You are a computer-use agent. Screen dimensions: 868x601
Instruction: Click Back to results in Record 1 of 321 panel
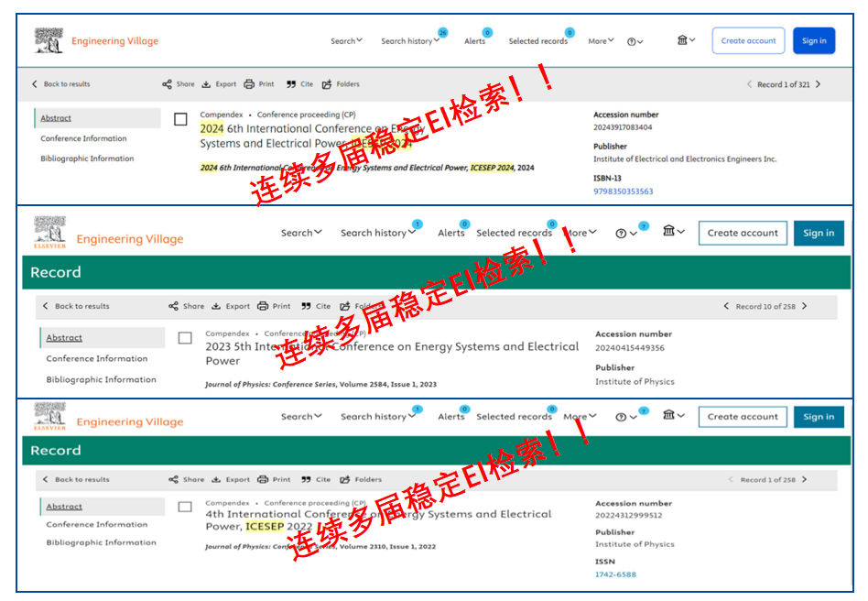click(x=61, y=84)
